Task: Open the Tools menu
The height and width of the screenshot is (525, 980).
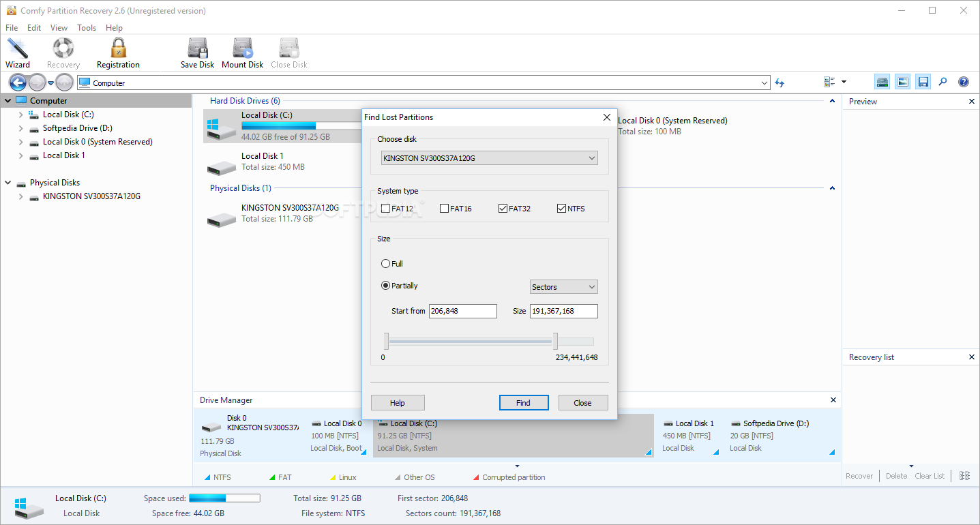Action: [x=87, y=28]
